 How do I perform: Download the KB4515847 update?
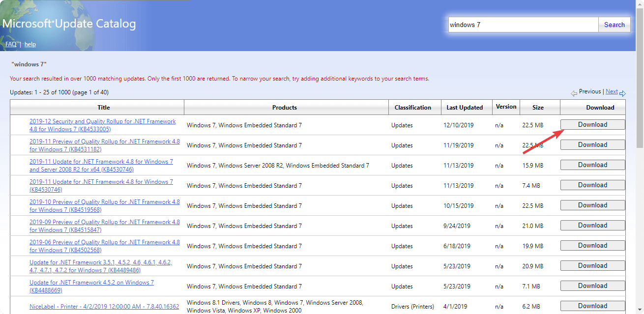coord(593,226)
